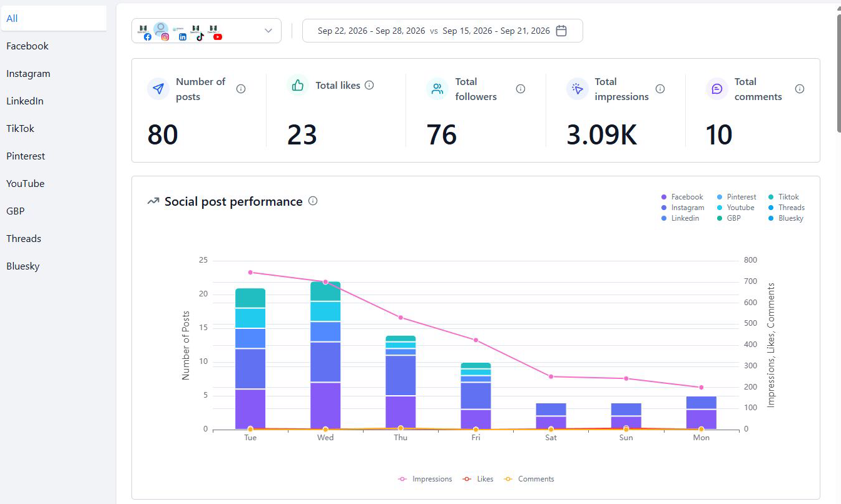Click the 80 posts count value
Image resolution: width=841 pixels, height=504 pixels.
point(163,134)
